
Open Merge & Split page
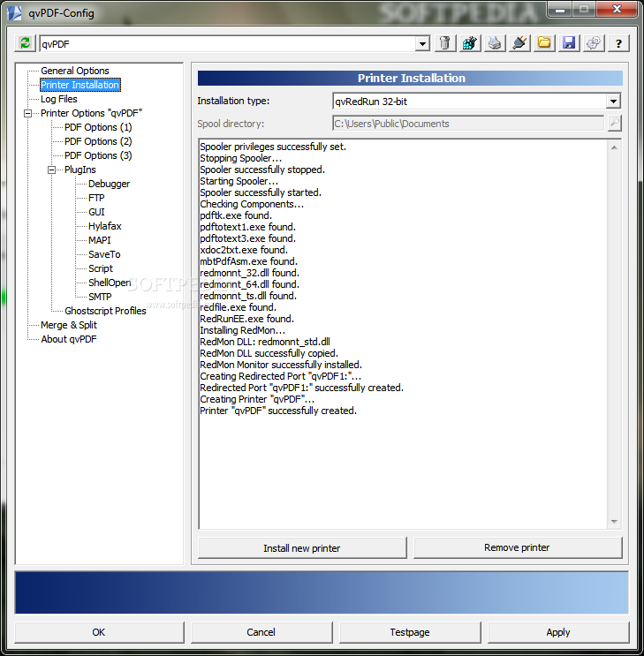pos(69,325)
